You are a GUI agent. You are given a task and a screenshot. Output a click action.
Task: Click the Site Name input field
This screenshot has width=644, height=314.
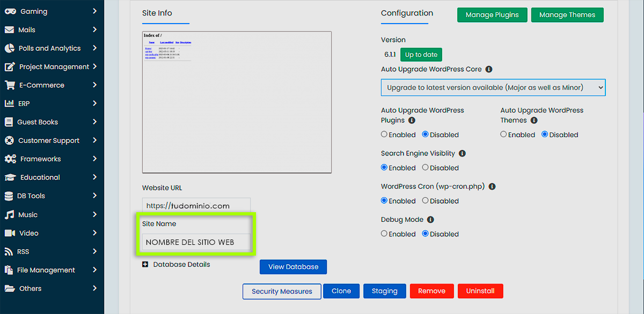(196, 242)
